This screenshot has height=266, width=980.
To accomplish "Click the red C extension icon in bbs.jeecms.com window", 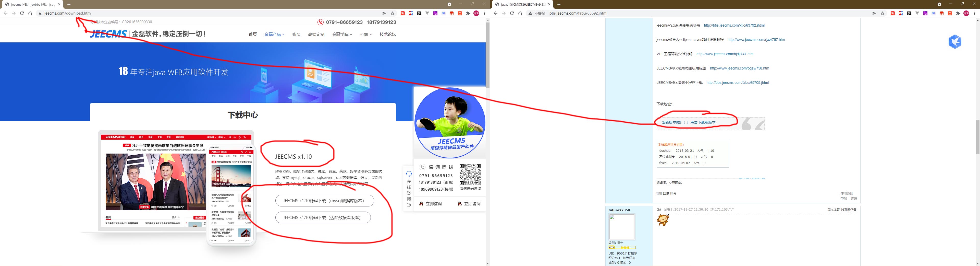I will tap(950, 13).
